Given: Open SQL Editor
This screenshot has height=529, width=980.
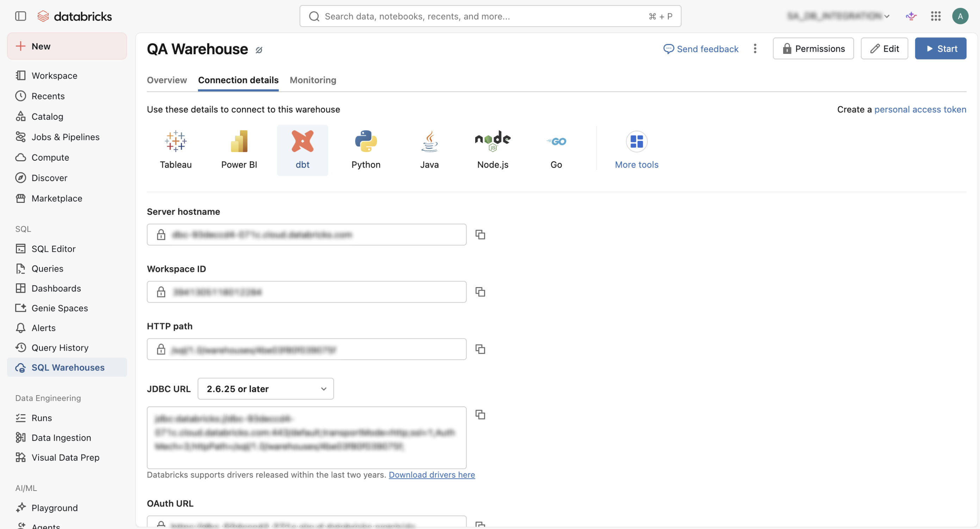Looking at the screenshot, I should (x=67, y=249).
